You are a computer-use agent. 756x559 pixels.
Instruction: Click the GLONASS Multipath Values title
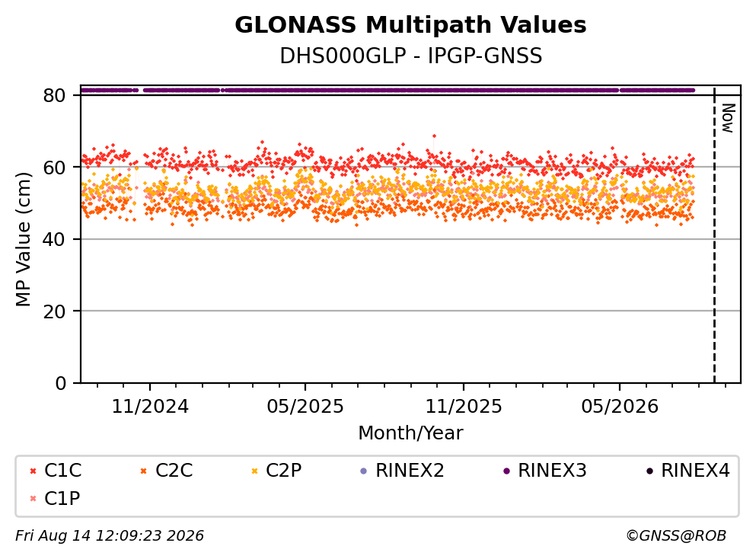pyautogui.click(x=410, y=24)
